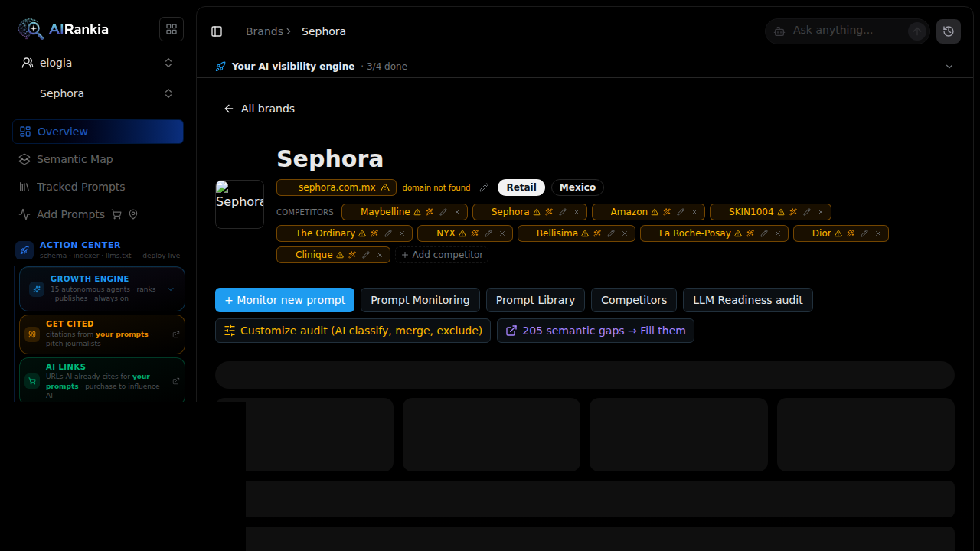Remove the La Roche-Posay competitor

(x=778, y=233)
